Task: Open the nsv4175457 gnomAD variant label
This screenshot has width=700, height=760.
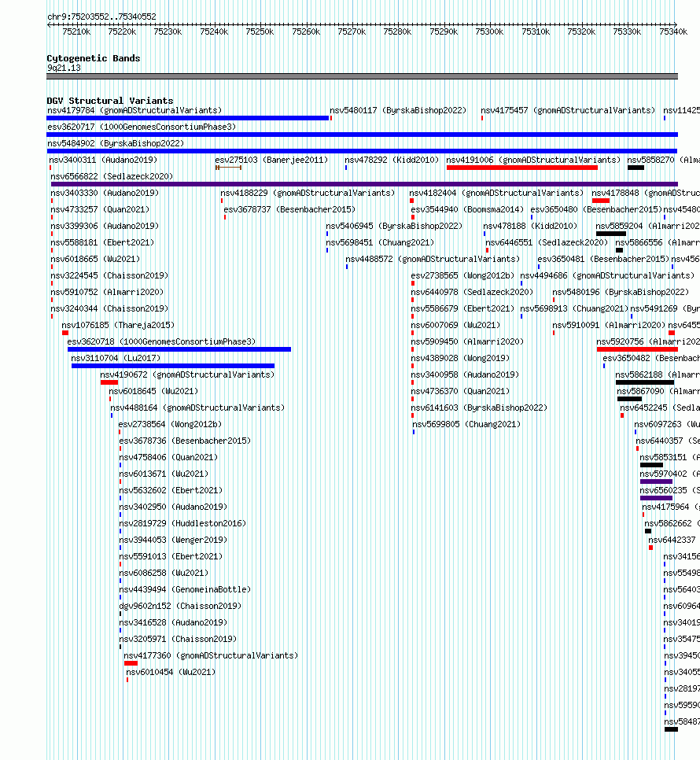Action: [568, 110]
